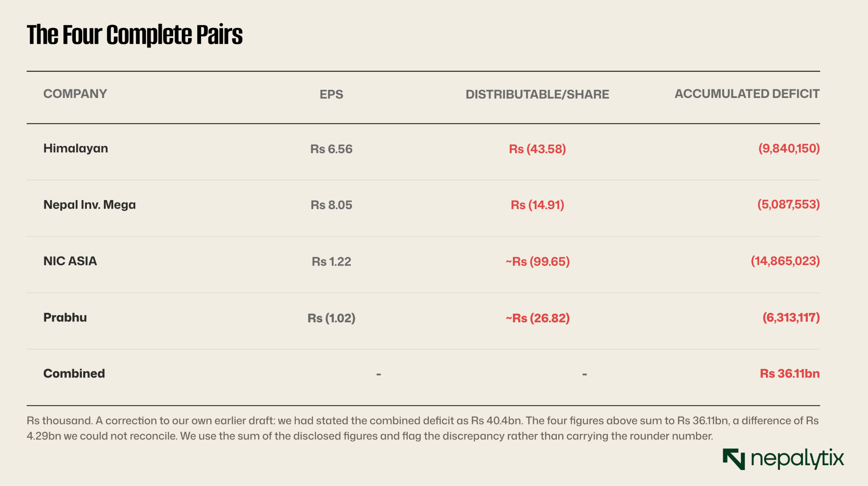Select the Prabhu row label

pyautogui.click(x=65, y=318)
